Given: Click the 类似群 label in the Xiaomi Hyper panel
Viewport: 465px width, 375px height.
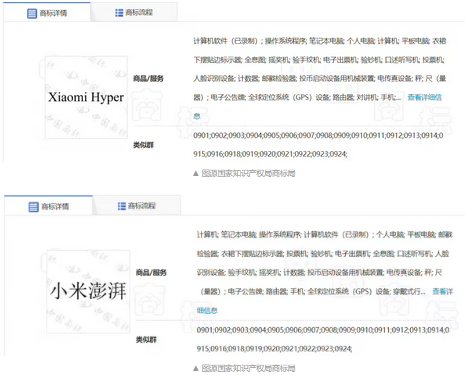Looking at the screenshot, I should click(x=143, y=145).
